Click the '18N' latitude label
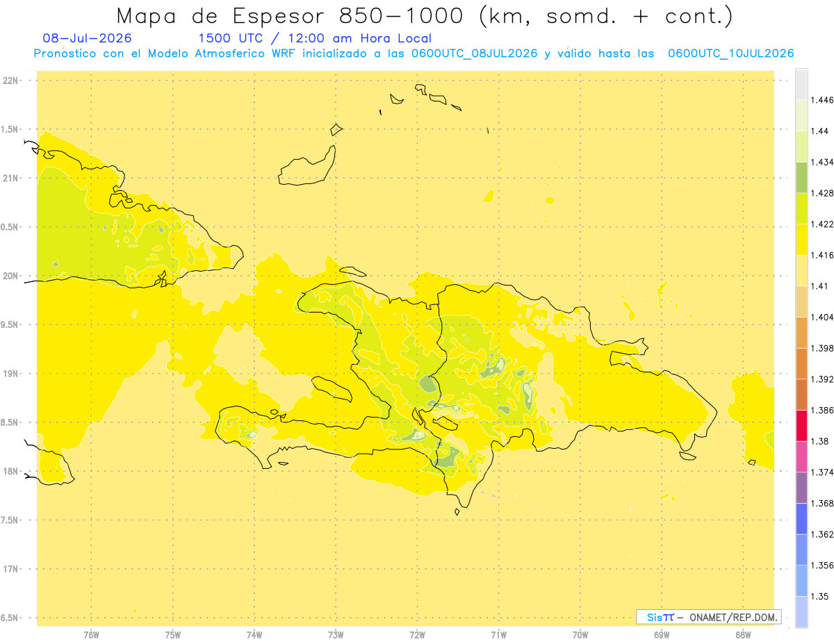Image resolution: width=834 pixels, height=644 pixels. 11,471
